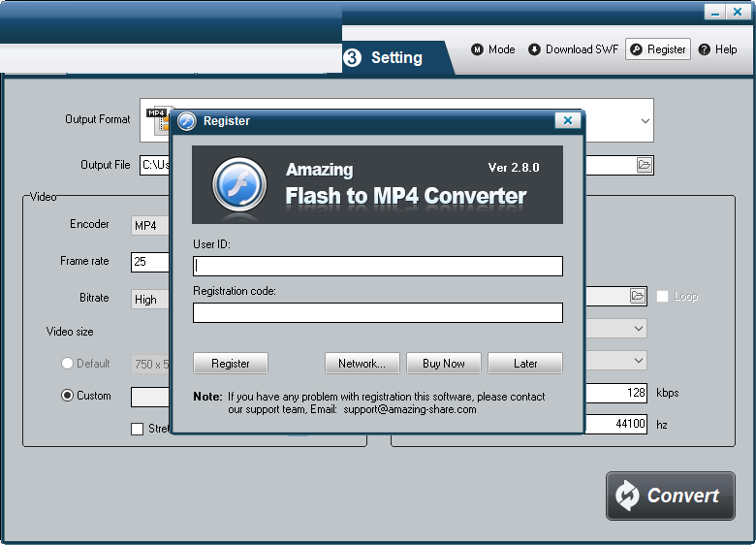This screenshot has height=545, width=756.
Task: Click the folder icon beside Loop checkbox
Action: tap(637, 296)
